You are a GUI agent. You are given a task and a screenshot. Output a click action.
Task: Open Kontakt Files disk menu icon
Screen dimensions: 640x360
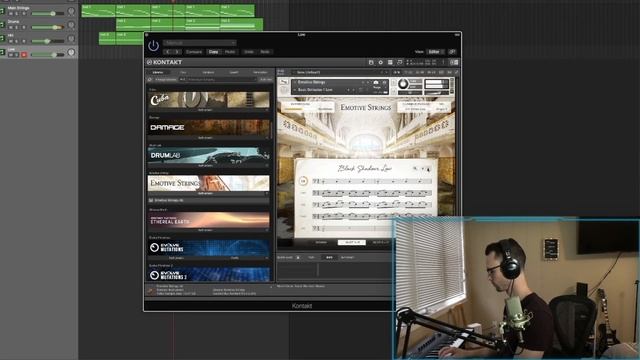371,62
